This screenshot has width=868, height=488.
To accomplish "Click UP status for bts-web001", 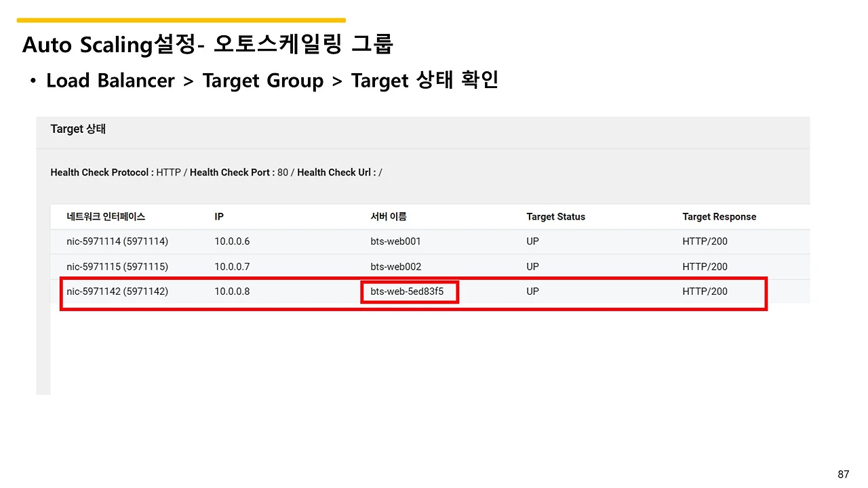I will [x=532, y=241].
